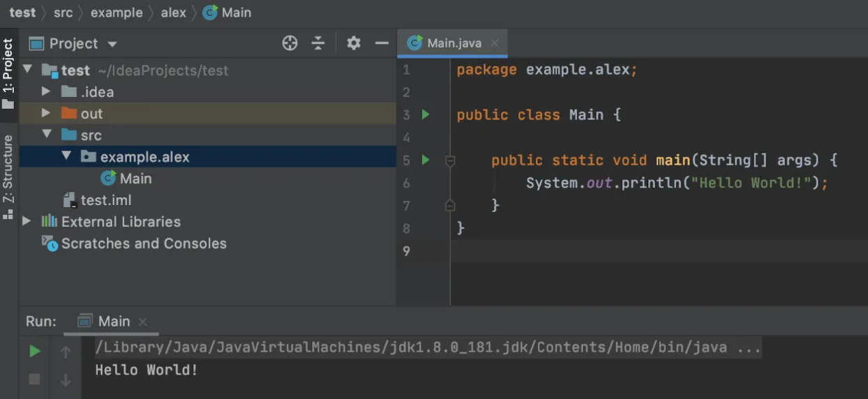
Task: Hide the Project tool window with the minus icon
Action: tap(382, 43)
